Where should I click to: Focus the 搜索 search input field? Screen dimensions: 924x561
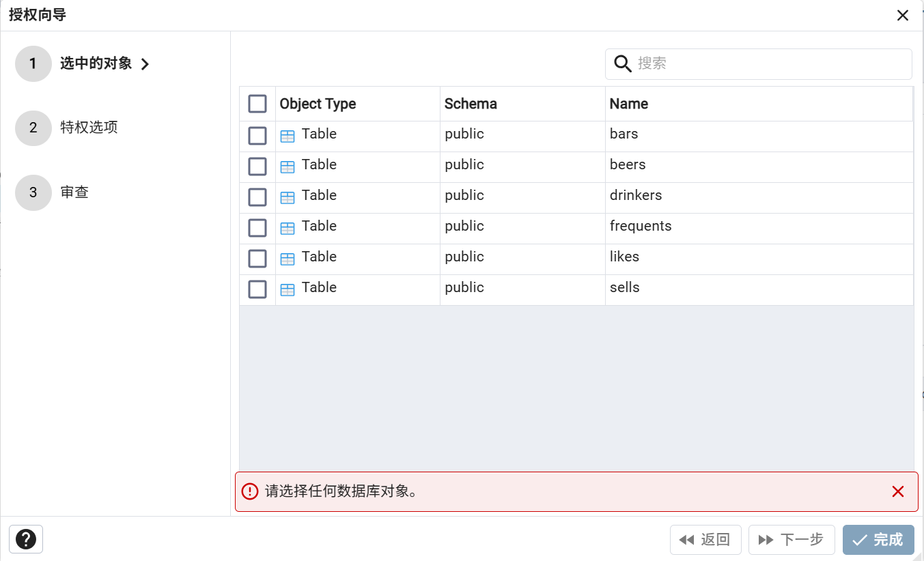(770, 63)
